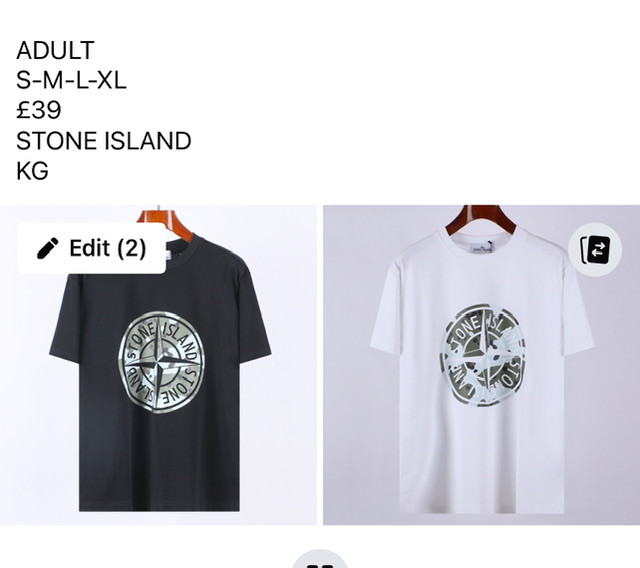Tap the swap cards icon on white shirt
The width and height of the screenshot is (640, 568).
pyautogui.click(x=595, y=249)
